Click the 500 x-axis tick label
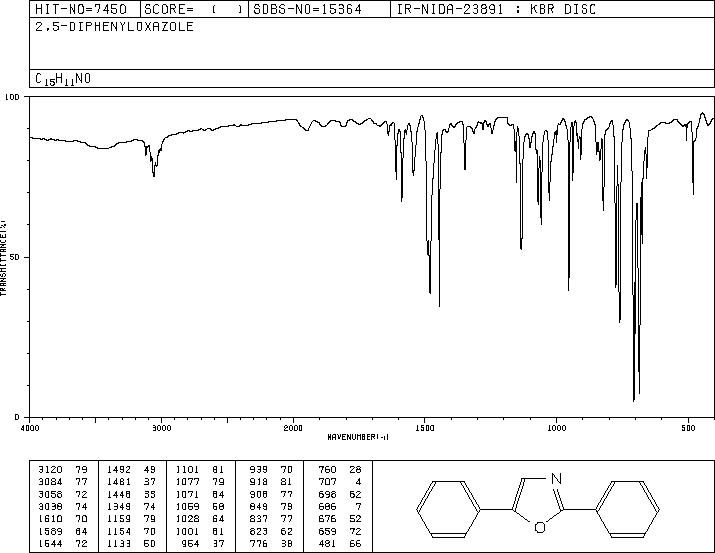This screenshot has width=715, height=553. (x=689, y=428)
